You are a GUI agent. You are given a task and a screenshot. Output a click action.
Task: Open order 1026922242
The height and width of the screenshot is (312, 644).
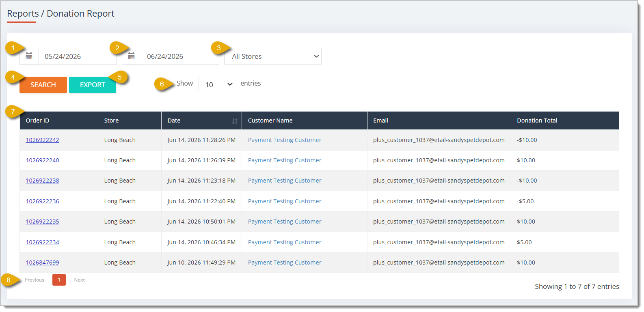(x=43, y=140)
